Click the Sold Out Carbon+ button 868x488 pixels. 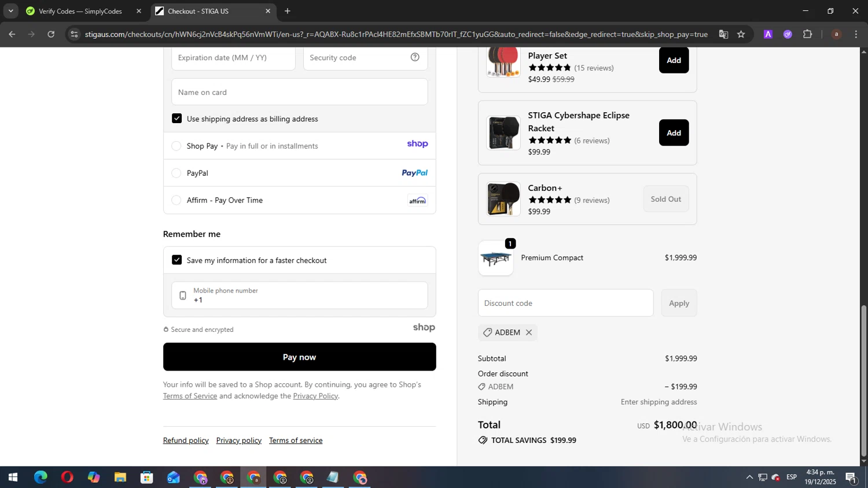(x=666, y=199)
